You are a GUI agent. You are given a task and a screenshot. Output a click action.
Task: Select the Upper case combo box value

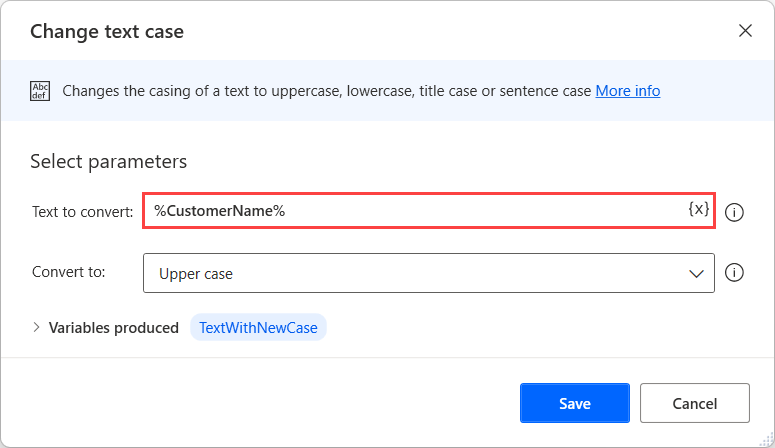pos(400,273)
